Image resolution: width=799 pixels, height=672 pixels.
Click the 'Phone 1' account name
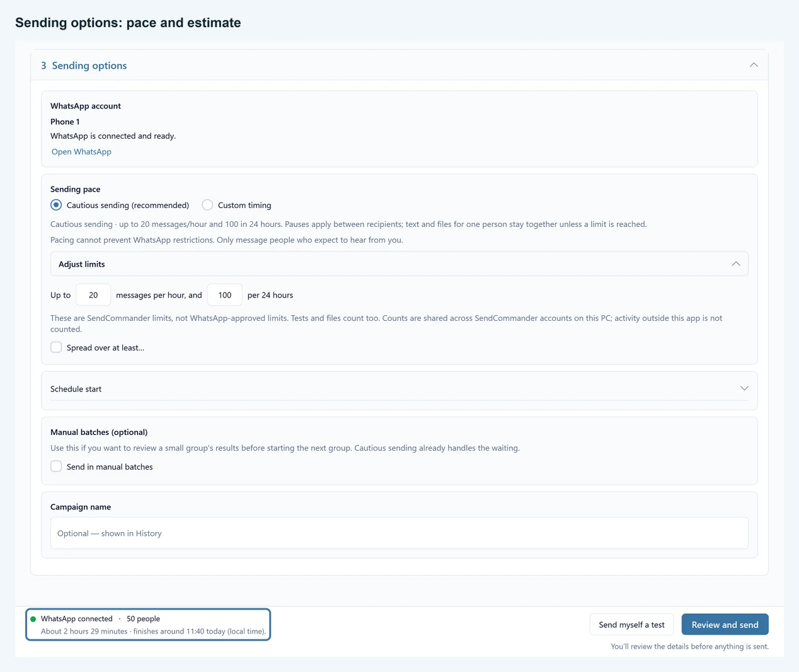click(x=65, y=122)
